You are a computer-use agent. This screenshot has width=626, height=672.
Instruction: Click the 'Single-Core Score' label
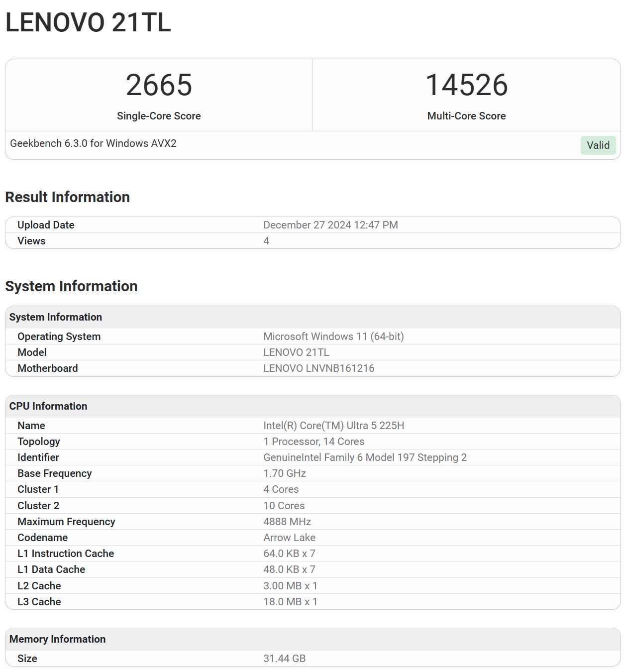click(159, 116)
